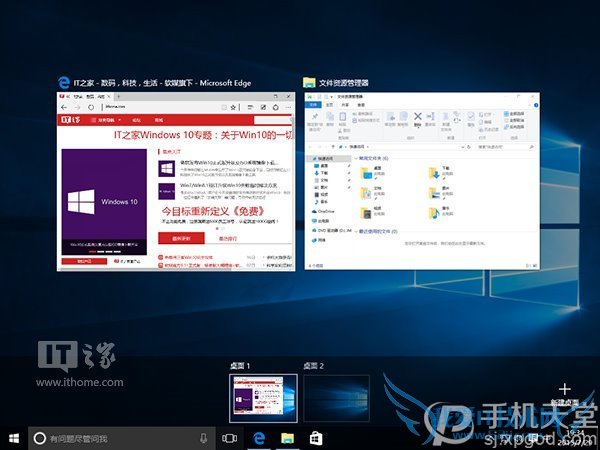Select 视频 folder in 常用文件夹 list
Screen dimensions: 600x450
pos(373,212)
